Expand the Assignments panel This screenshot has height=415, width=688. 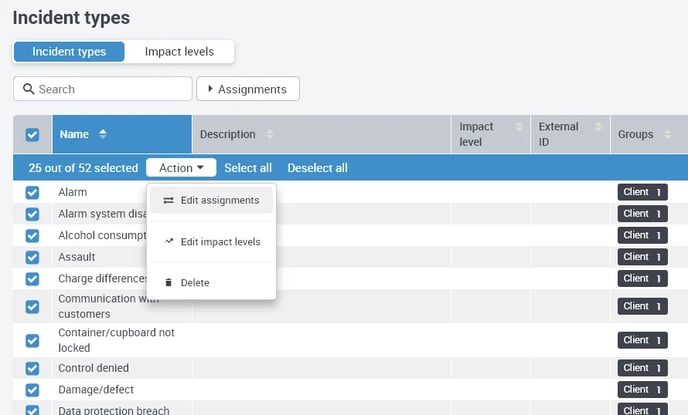(248, 89)
